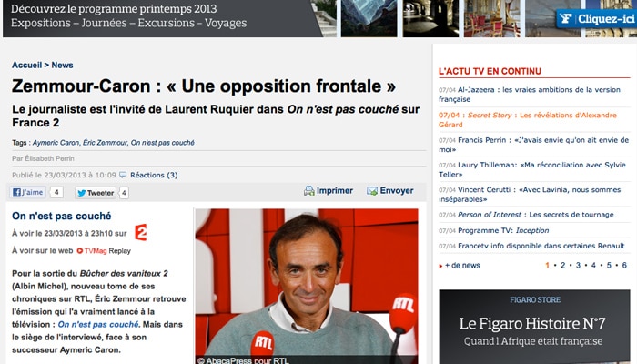Image resolution: width=637 pixels, height=364 pixels.
Task: Click the Twitter Tweeter bird icon
Action: click(82, 193)
